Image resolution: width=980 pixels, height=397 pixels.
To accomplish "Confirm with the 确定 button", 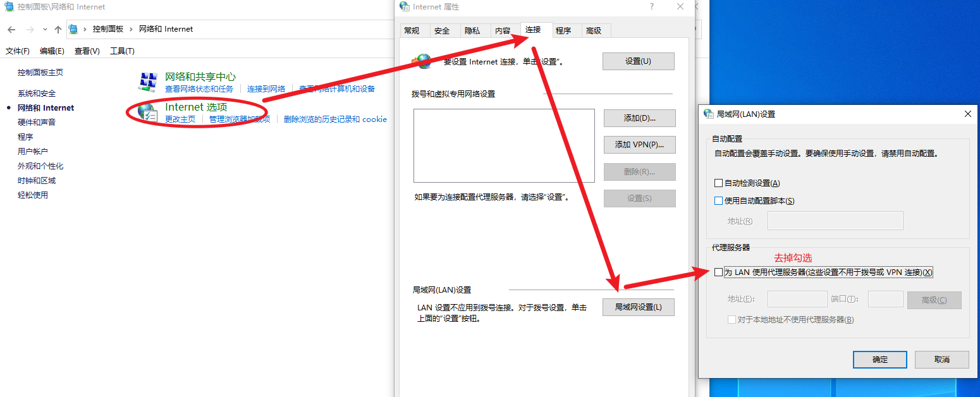I will point(880,360).
